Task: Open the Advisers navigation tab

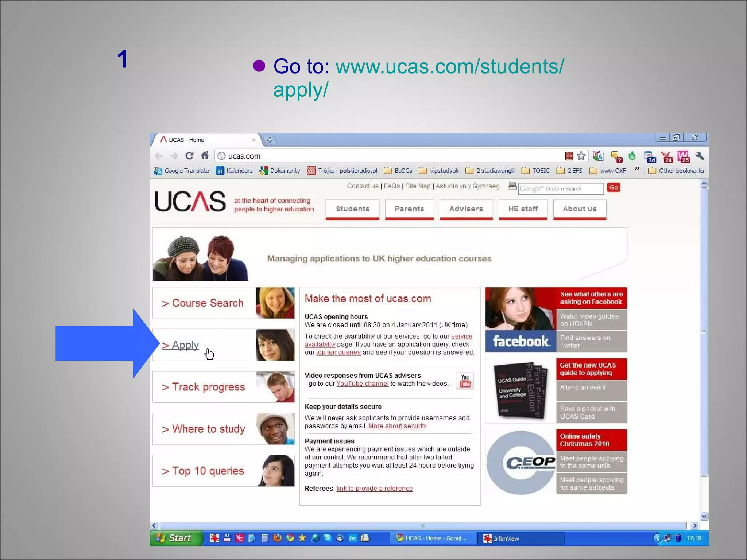Action: 466,209
